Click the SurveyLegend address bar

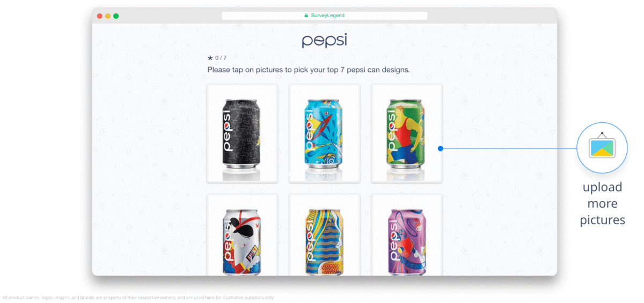pos(325,16)
